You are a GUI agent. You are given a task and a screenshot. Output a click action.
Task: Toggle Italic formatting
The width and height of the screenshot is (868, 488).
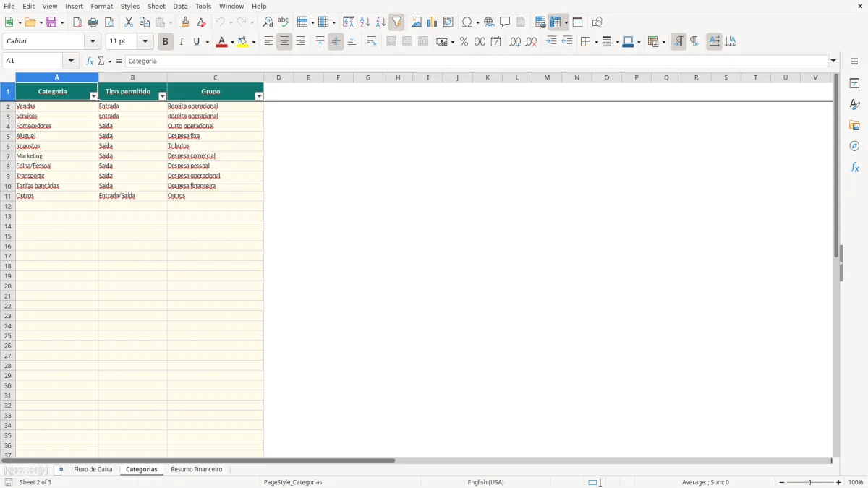click(181, 42)
